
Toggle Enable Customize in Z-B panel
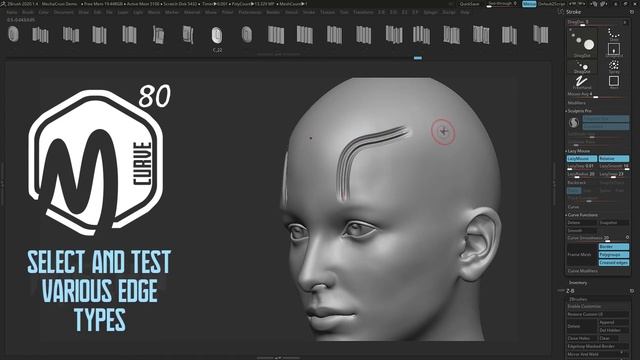coord(598,306)
